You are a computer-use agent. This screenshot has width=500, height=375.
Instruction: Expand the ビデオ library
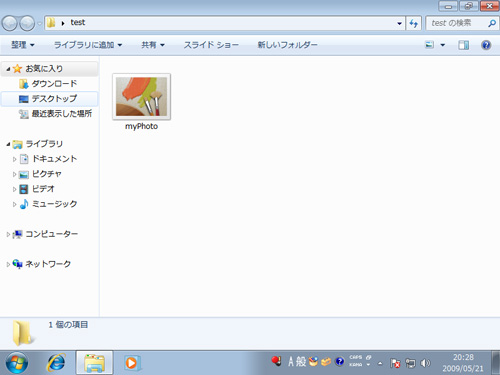(x=14, y=189)
